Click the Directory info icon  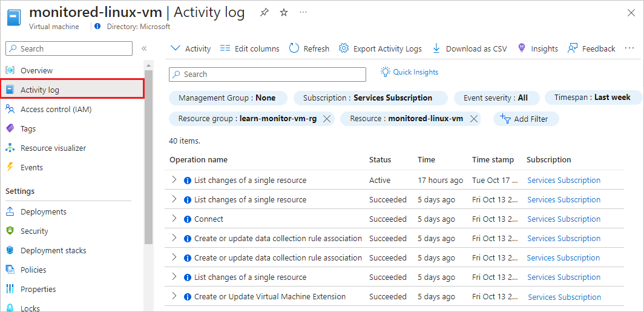pos(97,26)
